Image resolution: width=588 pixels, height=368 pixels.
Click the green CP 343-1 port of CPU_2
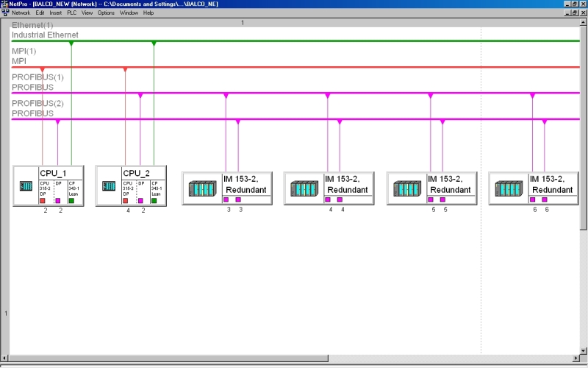pyautogui.click(x=154, y=200)
